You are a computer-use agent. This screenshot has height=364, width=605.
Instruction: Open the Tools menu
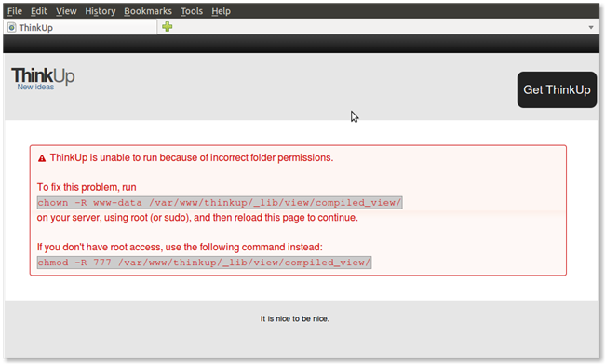pyautogui.click(x=192, y=11)
